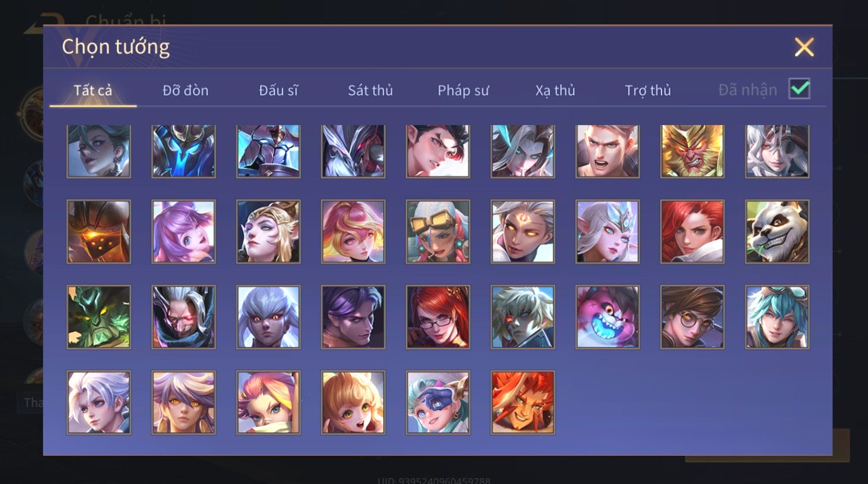Screen dimensions: 868x484
Task: Choose the armored lava golem hero
Action: coord(99,232)
